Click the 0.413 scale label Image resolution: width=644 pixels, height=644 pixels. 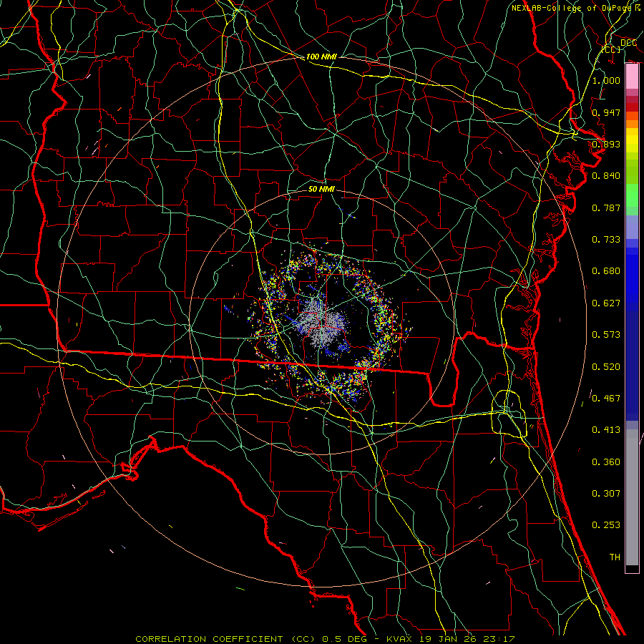point(605,430)
